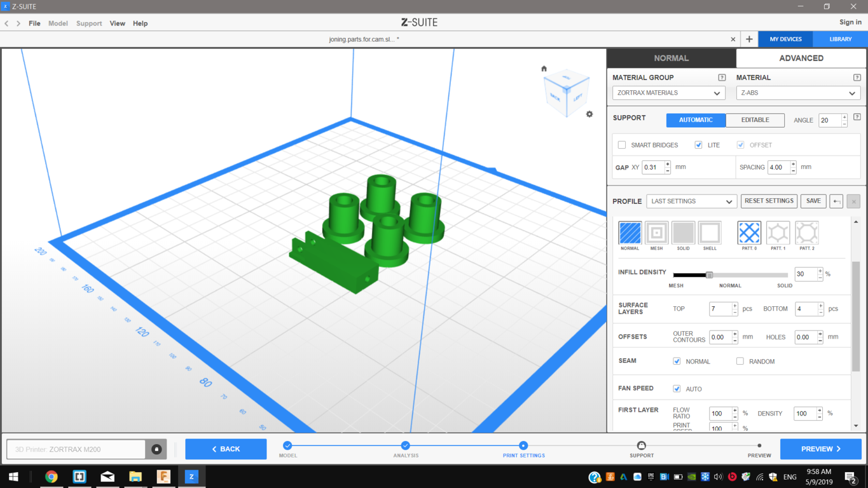This screenshot has width=868, height=488.
Task: Open the View menu
Action: pos(117,24)
